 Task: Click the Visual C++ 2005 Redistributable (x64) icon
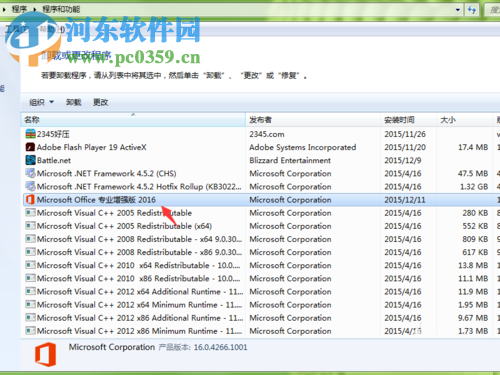(x=30, y=226)
